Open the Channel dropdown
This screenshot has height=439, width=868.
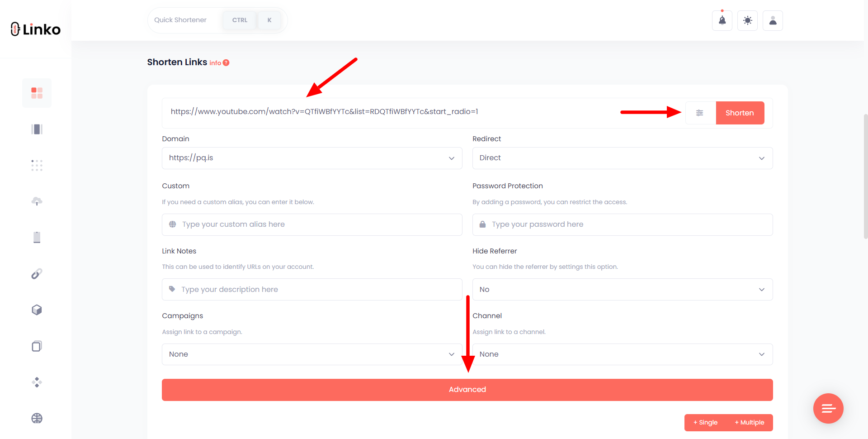(x=623, y=354)
